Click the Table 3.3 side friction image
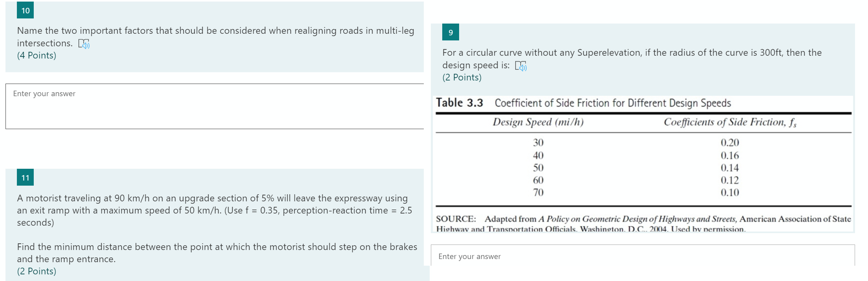 pyautogui.click(x=643, y=164)
